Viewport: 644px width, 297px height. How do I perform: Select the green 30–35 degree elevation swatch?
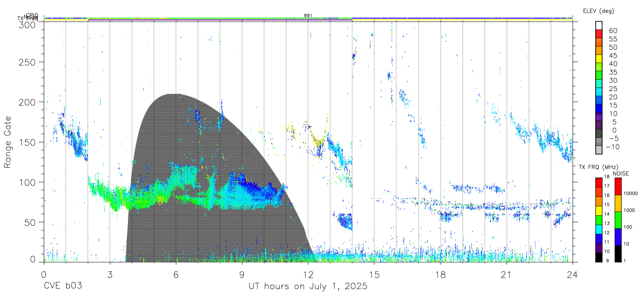click(x=599, y=75)
